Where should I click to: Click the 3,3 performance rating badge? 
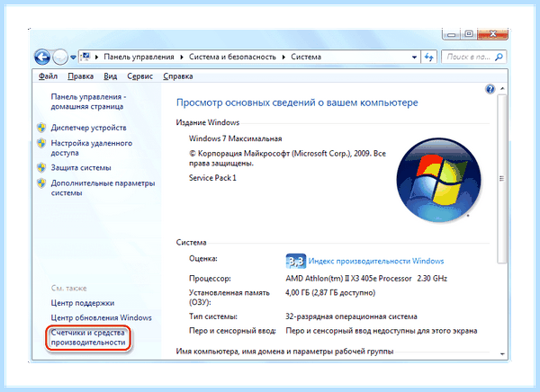[x=295, y=262]
